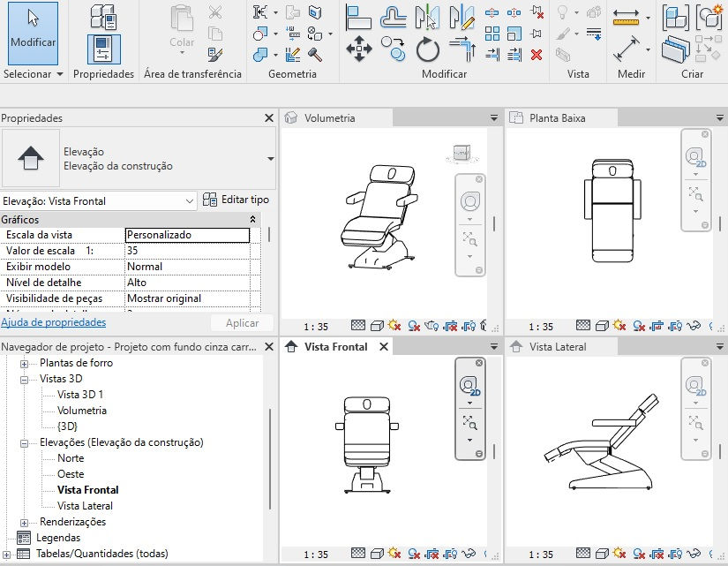
Task: Open the Cope tool dropdown arrow
Action: tap(276, 12)
